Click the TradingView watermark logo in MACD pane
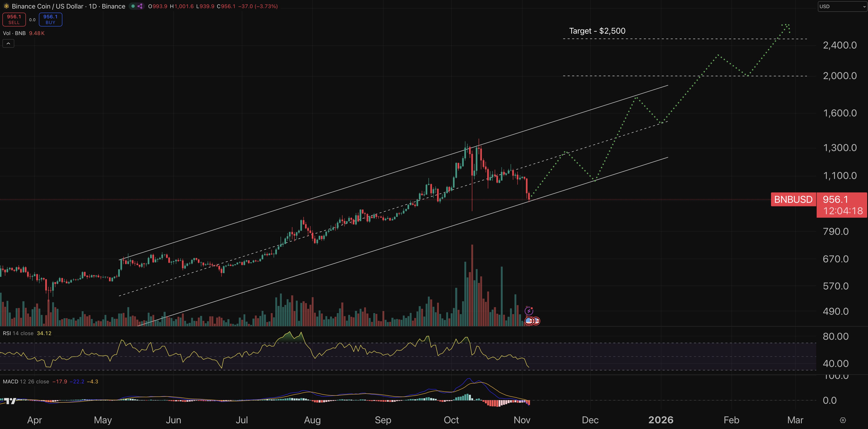The image size is (868, 429). (x=10, y=401)
